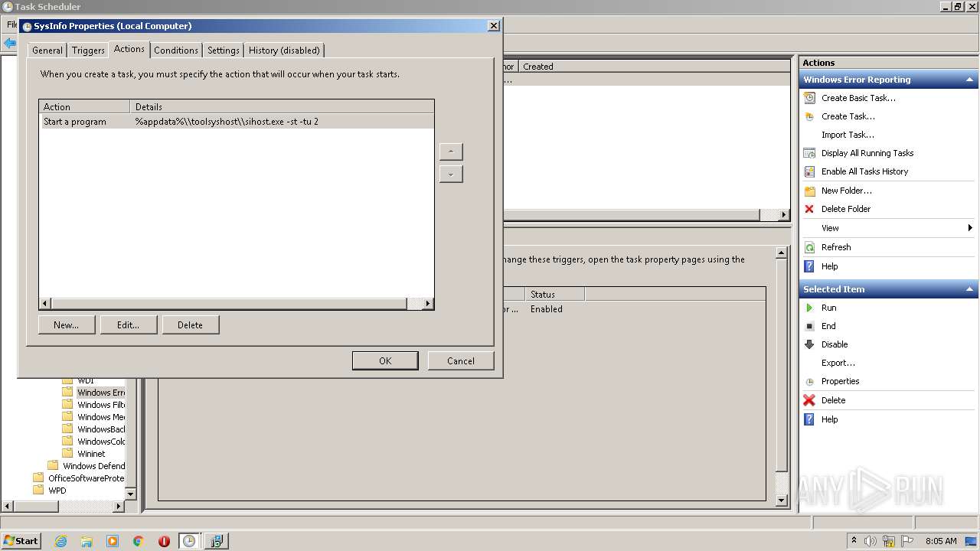Switch to the Triggers tab
This screenshot has width=980, height=551.
pyautogui.click(x=88, y=51)
